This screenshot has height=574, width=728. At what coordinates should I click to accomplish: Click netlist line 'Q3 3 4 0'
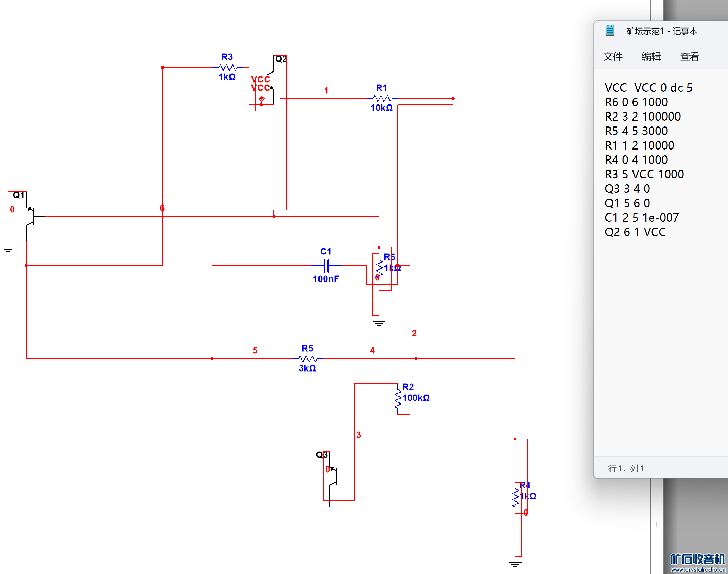tap(627, 189)
